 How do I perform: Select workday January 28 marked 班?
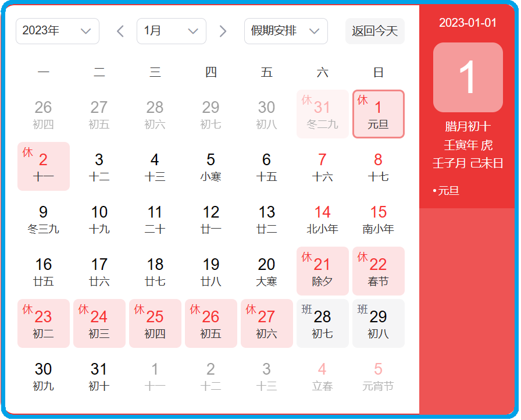click(322, 323)
